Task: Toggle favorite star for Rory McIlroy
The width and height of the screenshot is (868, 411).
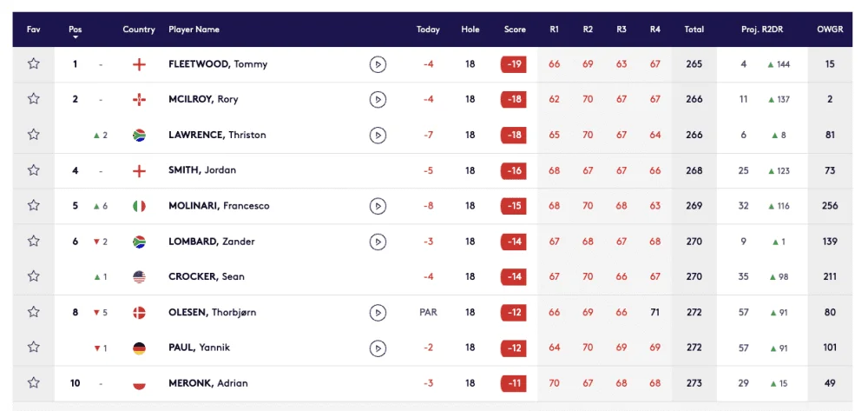Action: tap(34, 99)
